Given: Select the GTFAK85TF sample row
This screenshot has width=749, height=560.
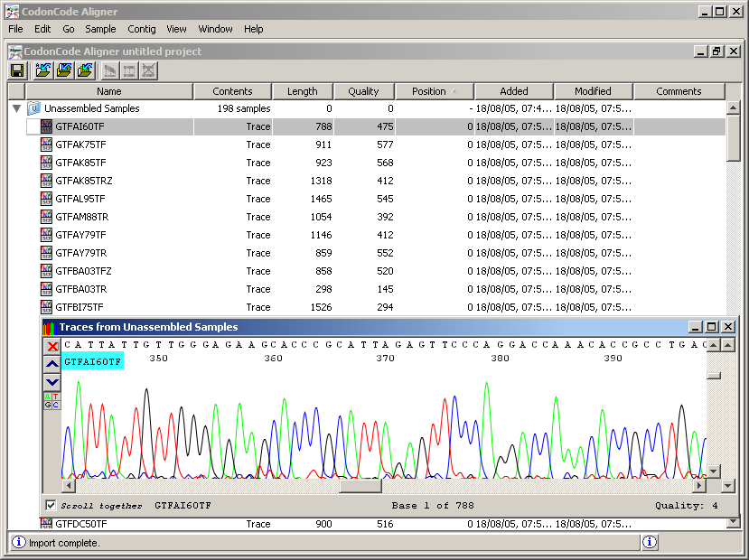Looking at the screenshot, I should coord(376,163).
